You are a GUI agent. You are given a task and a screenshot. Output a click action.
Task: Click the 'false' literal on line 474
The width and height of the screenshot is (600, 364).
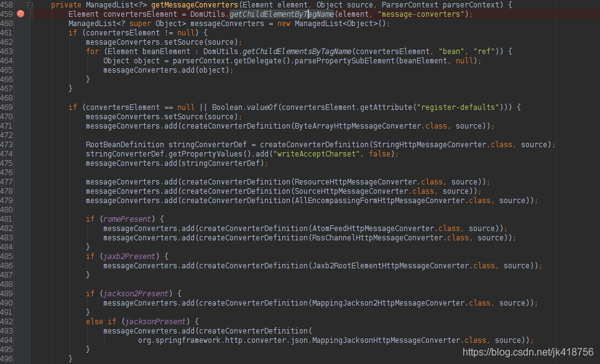coord(380,153)
